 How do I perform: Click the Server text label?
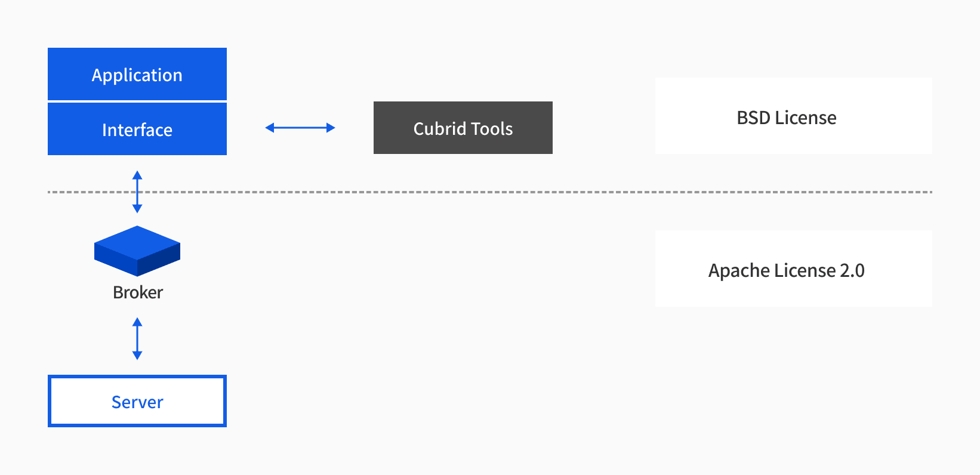[x=137, y=402]
